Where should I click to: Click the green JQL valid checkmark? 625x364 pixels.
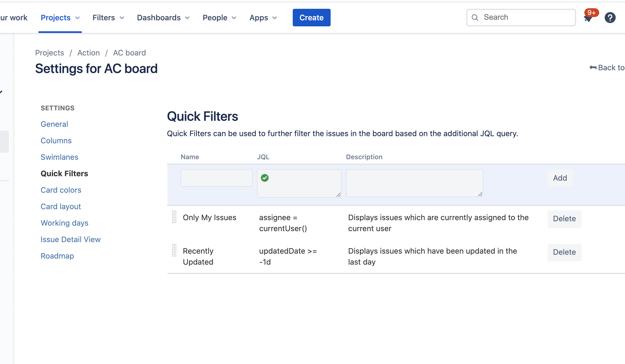click(x=265, y=178)
